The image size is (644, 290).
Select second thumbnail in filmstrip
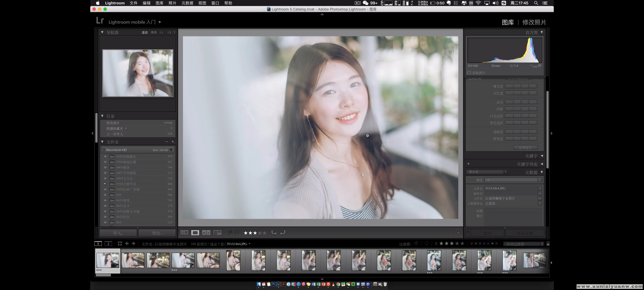(133, 261)
